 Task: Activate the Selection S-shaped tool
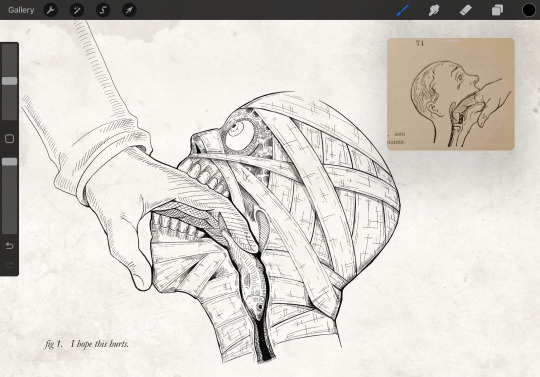(x=103, y=10)
